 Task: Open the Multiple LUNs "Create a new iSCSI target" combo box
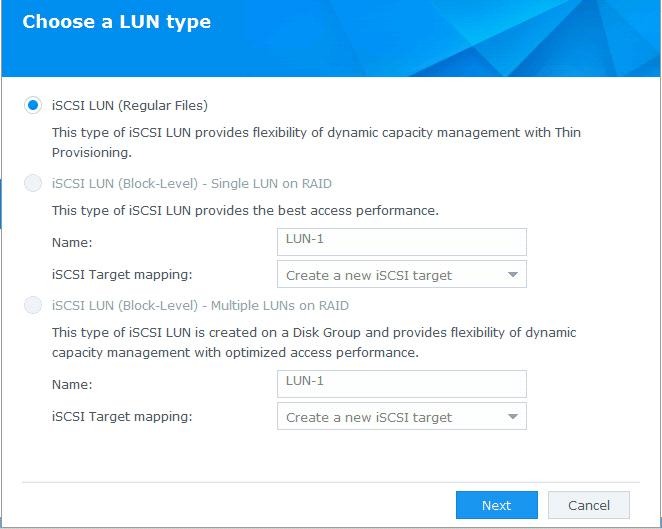pos(390,417)
